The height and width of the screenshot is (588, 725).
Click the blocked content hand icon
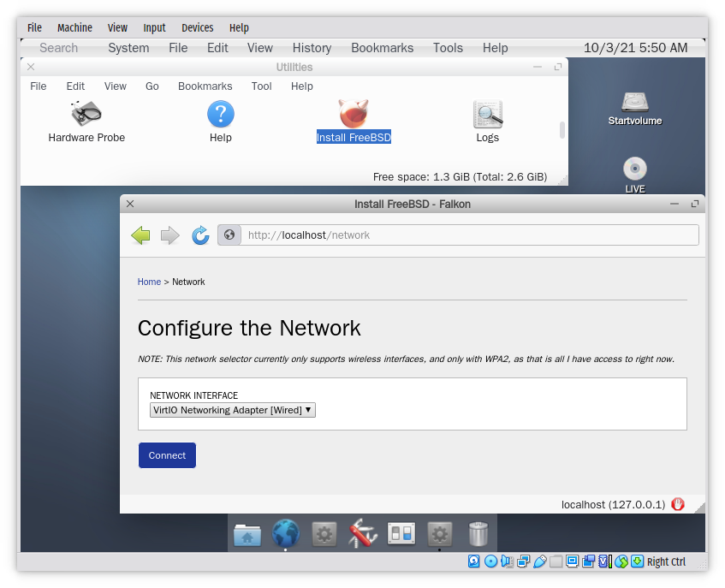point(678,504)
